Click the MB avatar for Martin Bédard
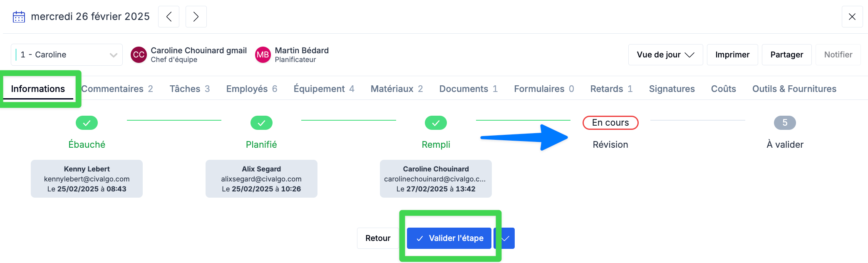This screenshot has width=868, height=263. [x=263, y=55]
